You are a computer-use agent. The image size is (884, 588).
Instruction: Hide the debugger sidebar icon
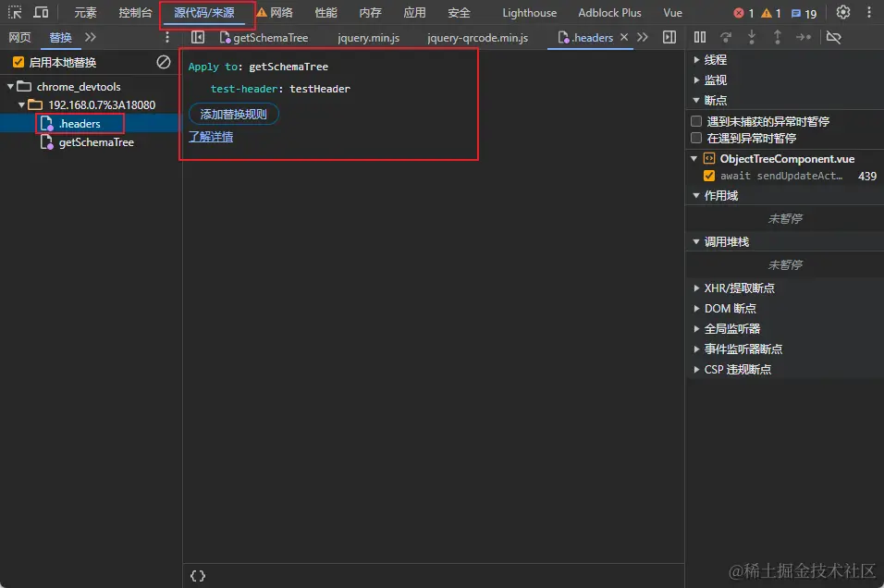[669, 37]
